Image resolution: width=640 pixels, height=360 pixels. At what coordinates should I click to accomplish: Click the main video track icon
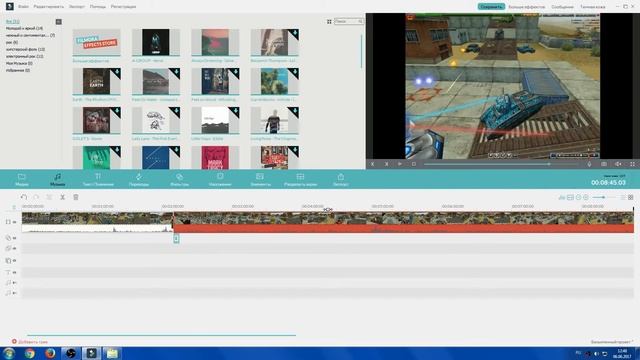pyautogui.click(x=8, y=222)
